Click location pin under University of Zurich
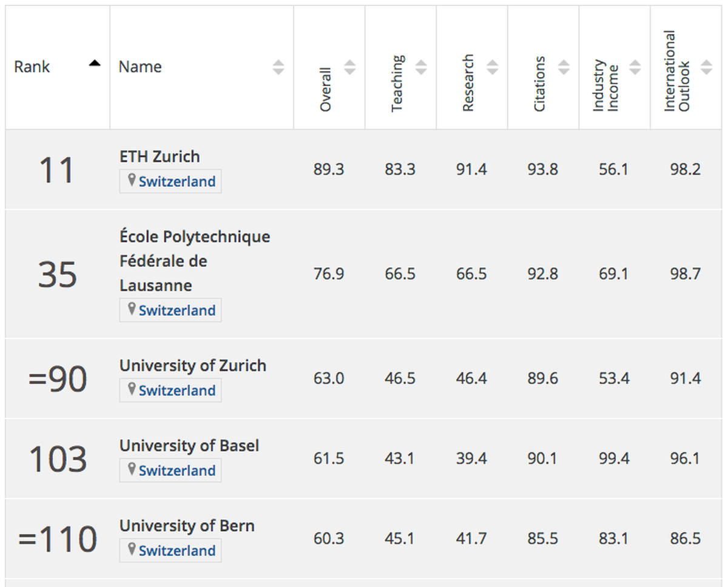 point(132,389)
